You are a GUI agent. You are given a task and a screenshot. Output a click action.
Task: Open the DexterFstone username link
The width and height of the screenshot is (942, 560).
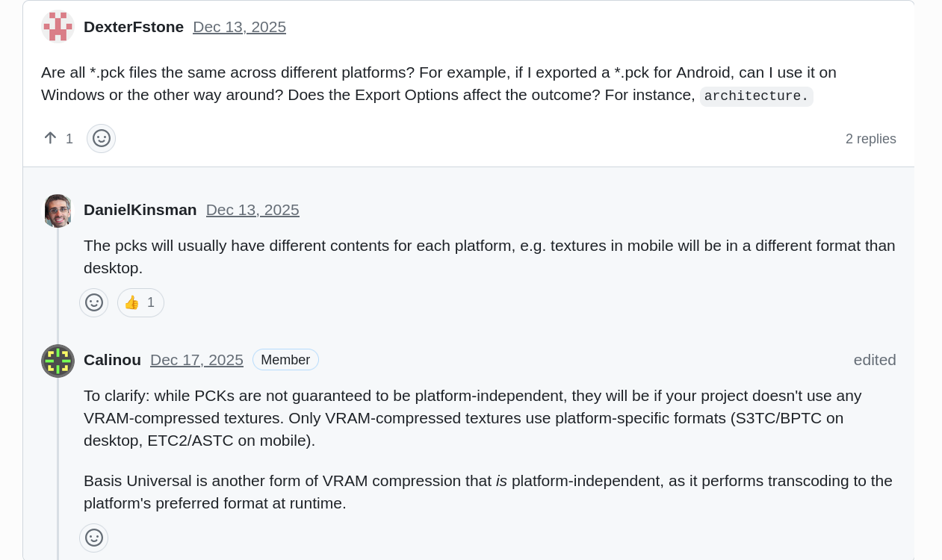click(x=134, y=27)
